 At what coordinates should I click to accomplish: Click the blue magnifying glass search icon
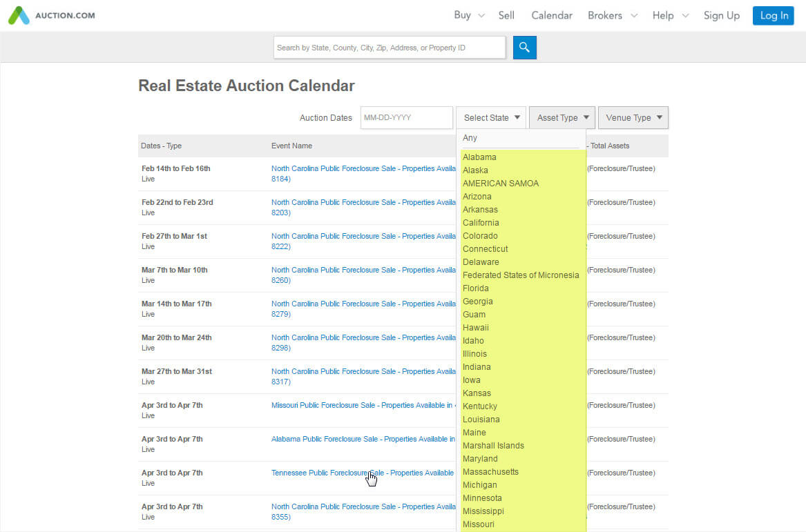524,47
